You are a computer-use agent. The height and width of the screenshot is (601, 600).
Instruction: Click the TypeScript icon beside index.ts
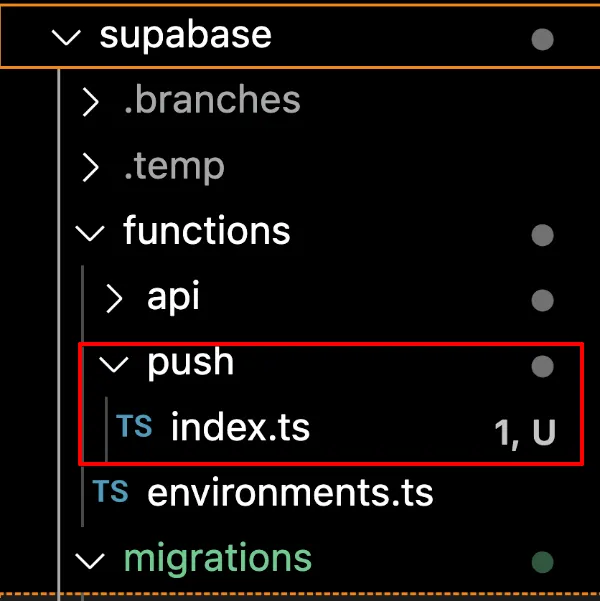[134, 427]
